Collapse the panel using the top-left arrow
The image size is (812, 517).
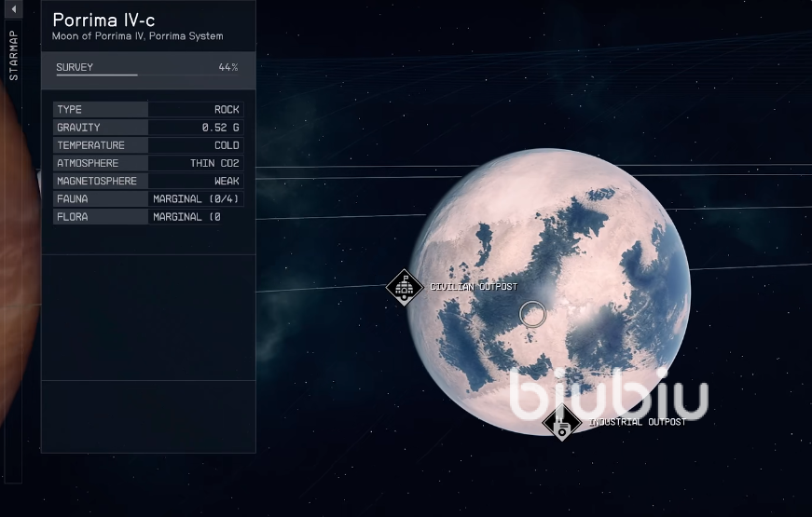(14, 9)
